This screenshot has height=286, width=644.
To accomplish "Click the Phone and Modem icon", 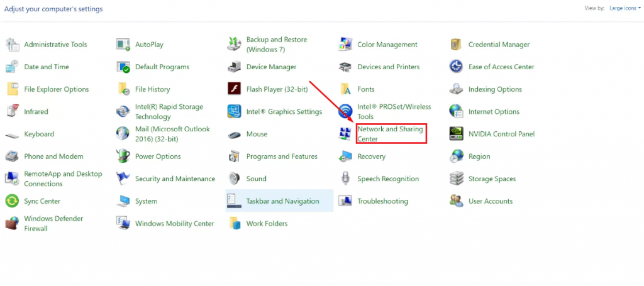I will (13, 157).
